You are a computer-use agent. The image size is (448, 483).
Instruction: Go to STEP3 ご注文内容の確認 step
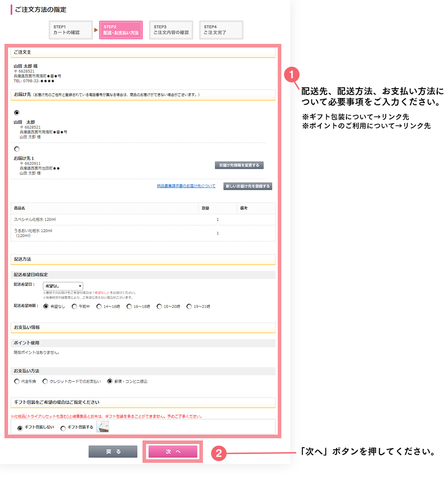click(x=171, y=30)
